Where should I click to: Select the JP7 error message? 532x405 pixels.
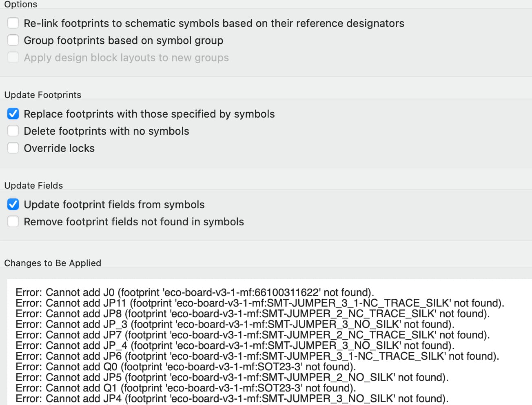pyautogui.click(x=253, y=335)
